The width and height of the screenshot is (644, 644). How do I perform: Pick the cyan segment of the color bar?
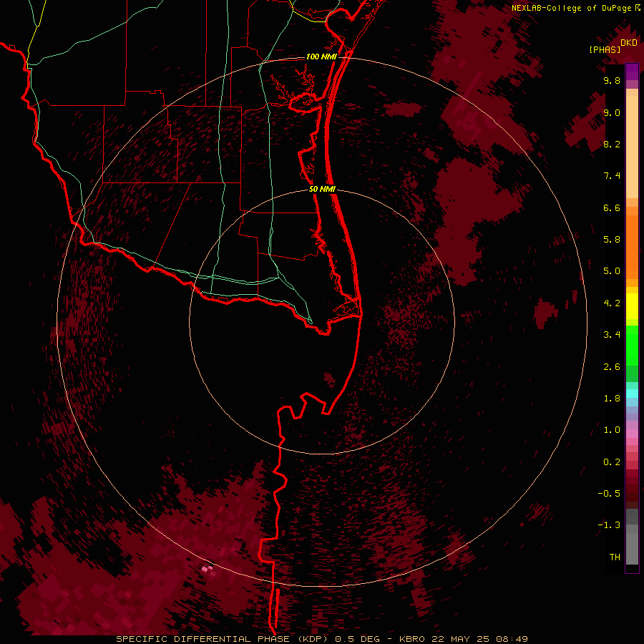tap(632, 394)
